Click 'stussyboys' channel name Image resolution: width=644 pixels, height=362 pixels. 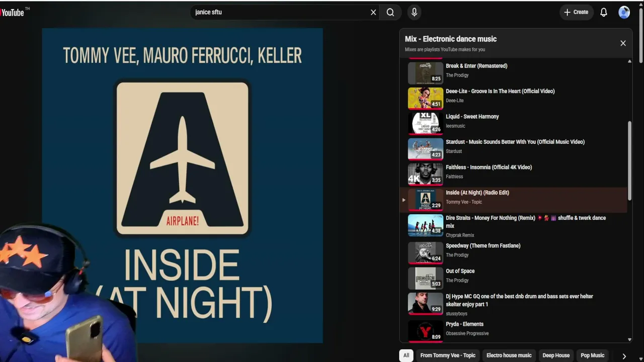[x=456, y=314]
